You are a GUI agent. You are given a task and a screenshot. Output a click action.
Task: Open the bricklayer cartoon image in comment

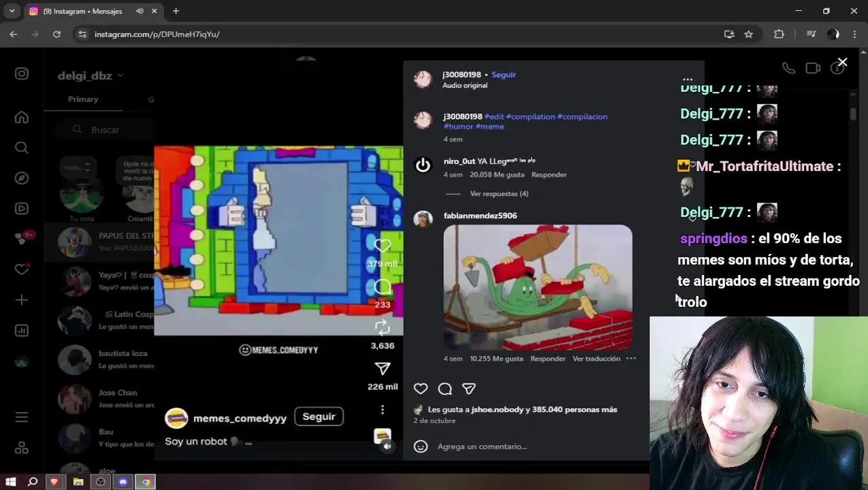point(538,287)
